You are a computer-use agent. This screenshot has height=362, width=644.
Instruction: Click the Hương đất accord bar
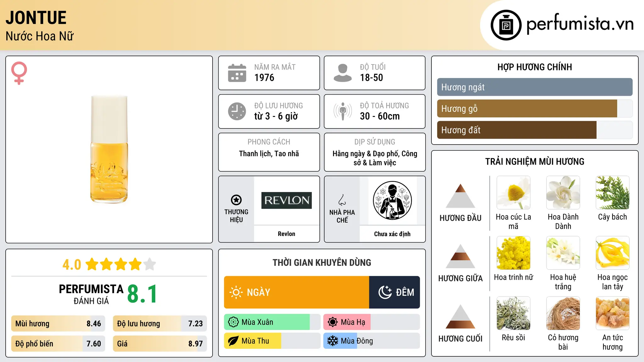[x=535, y=130]
